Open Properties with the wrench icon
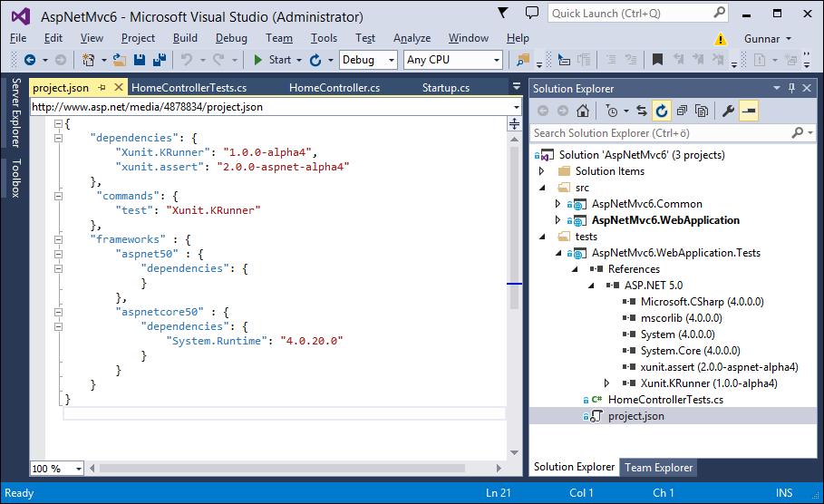 (x=728, y=111)
